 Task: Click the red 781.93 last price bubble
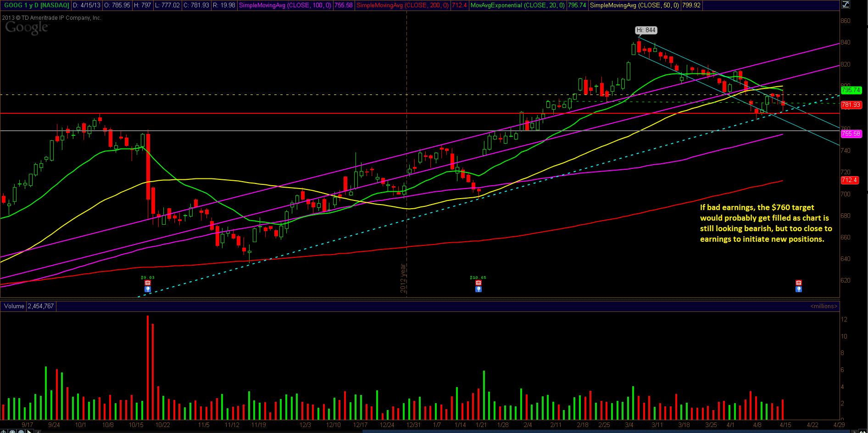[851, 105]
